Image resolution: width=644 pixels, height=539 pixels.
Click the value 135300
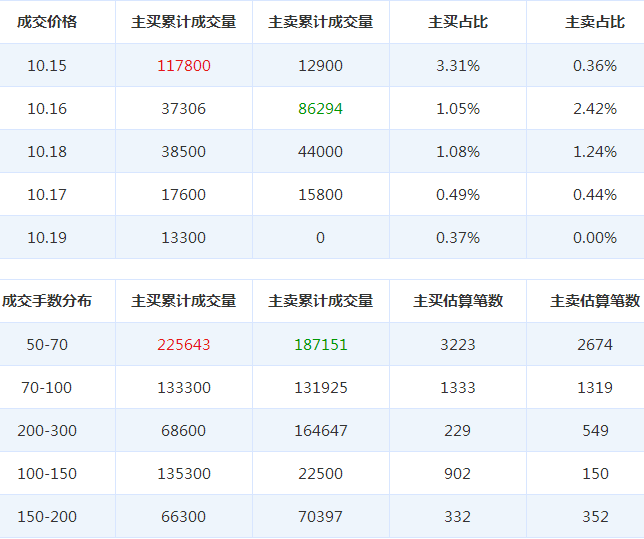tap(184, 474)
